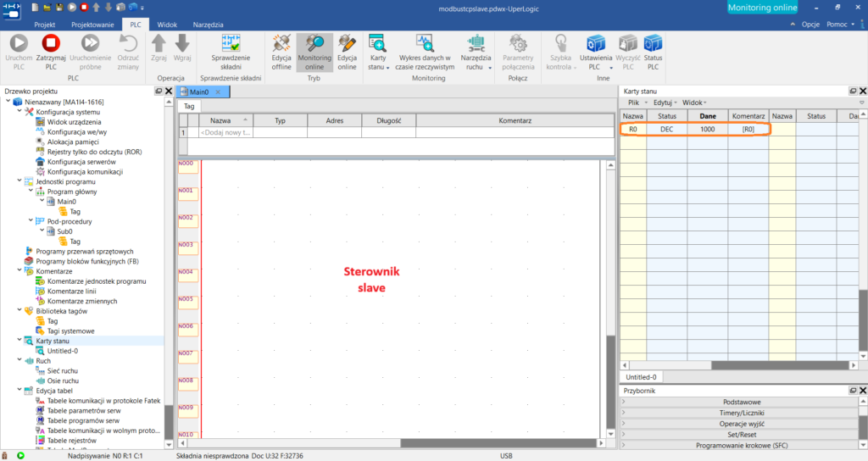This screenshot has width=868, height=461.
Task: Select Sub0 under Pod-procedury
Action: pos(64,231)
